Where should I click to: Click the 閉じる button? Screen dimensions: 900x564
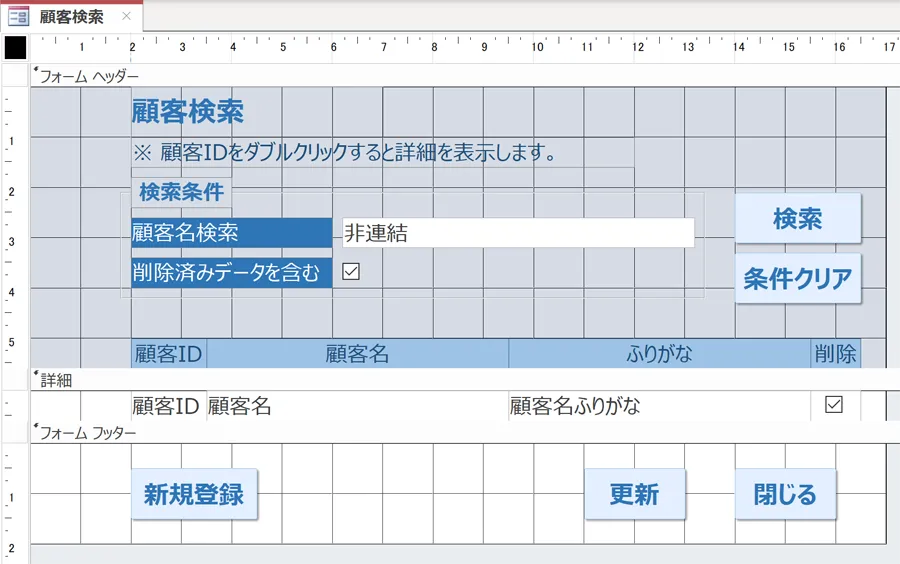click(x=785, y=494)
